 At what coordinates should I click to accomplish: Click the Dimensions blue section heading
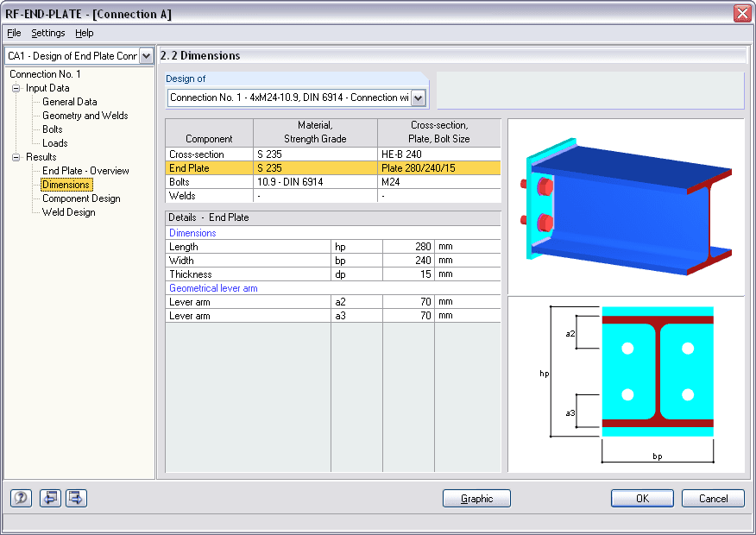pyautogui.click(x=192, y=233)
